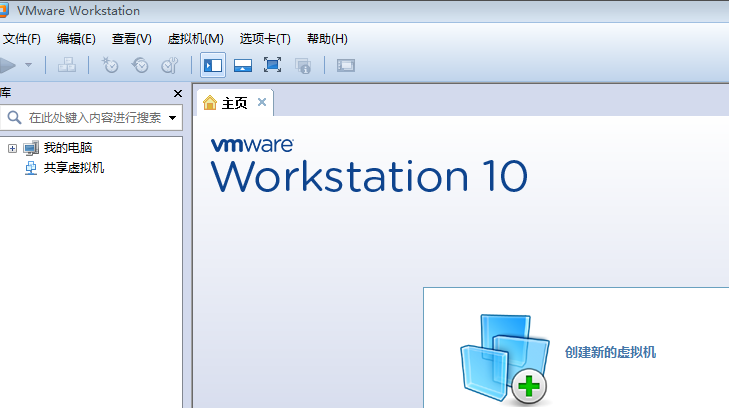Click the 我的电脑 computer icon
The height and width of the screenshot is (408, 729).
31,148
